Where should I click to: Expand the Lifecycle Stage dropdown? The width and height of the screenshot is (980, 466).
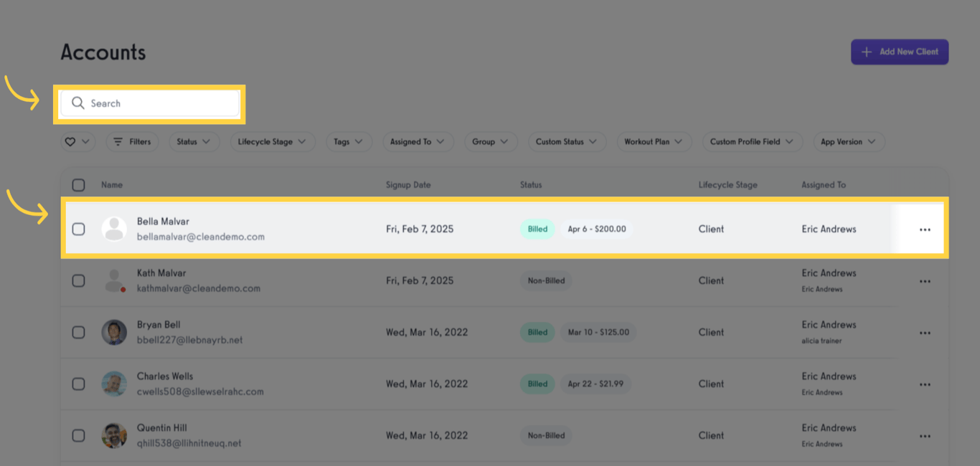273,141
